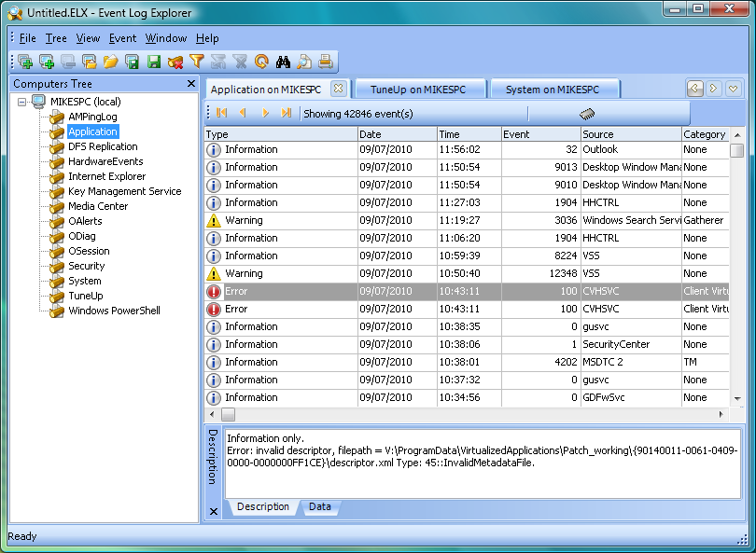Open the tab list dropdown arrow
Screen dimensions: 756x553
[734, 89]
